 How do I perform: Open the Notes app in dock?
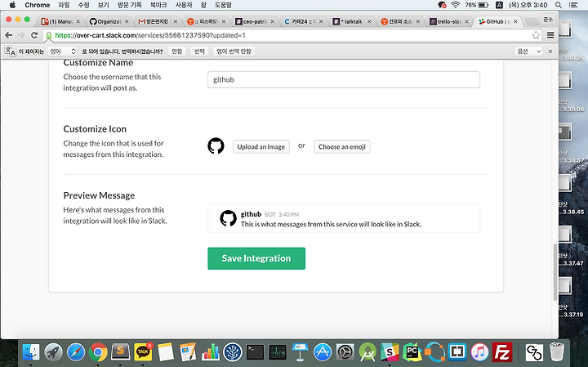pos(165,352)
